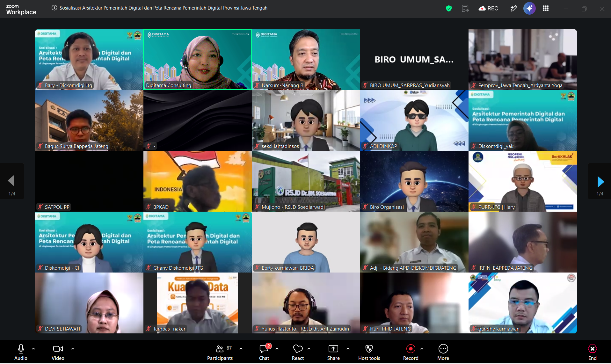Click Huri_PPID JATENG name label
Image resolution: width=611 pixels, height=364 pixels.
coord(390,329)
